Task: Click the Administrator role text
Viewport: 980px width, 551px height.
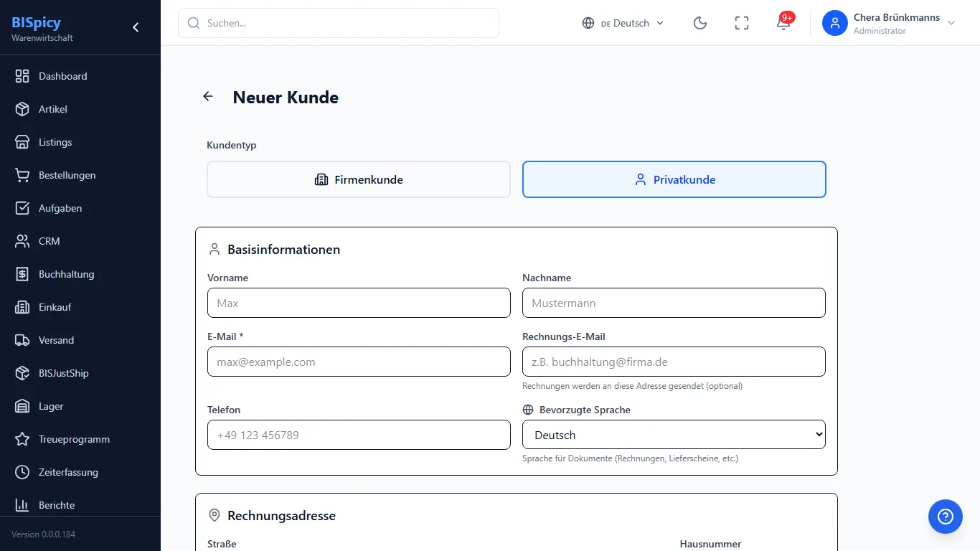Action: coord(880,31)
